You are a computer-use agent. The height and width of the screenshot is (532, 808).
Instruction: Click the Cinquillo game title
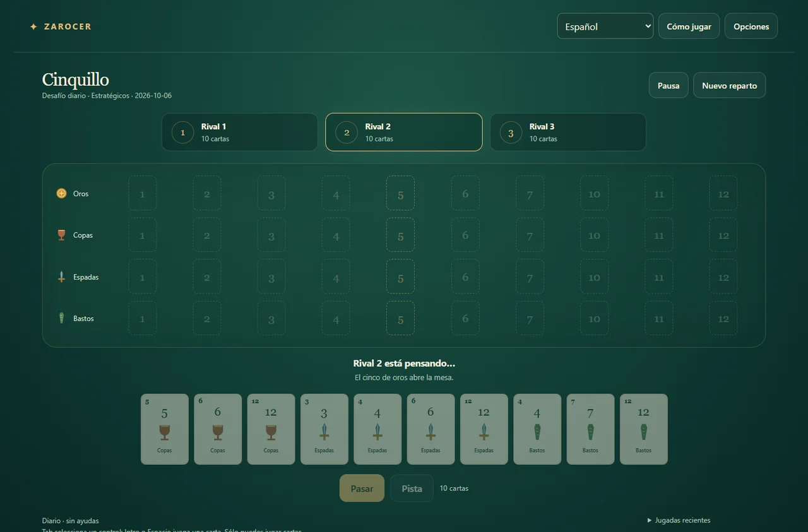(75, 80)
